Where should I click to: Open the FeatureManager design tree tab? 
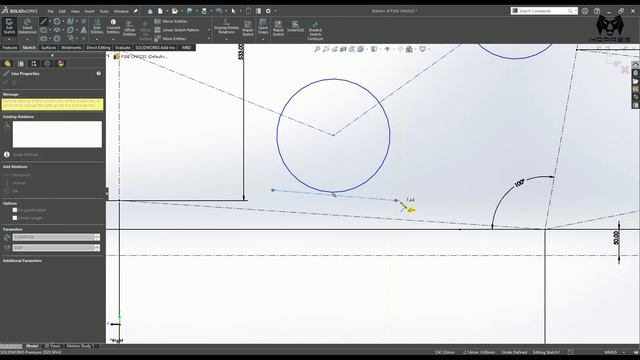coord(7,64)
